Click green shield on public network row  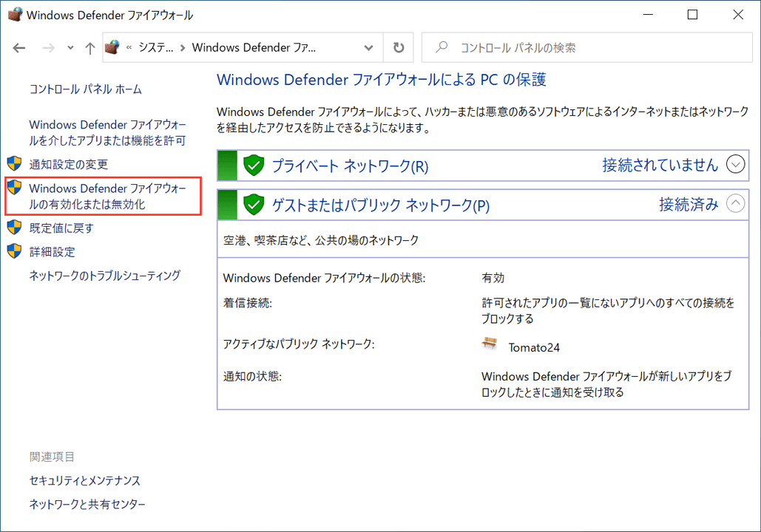(254, 205)
